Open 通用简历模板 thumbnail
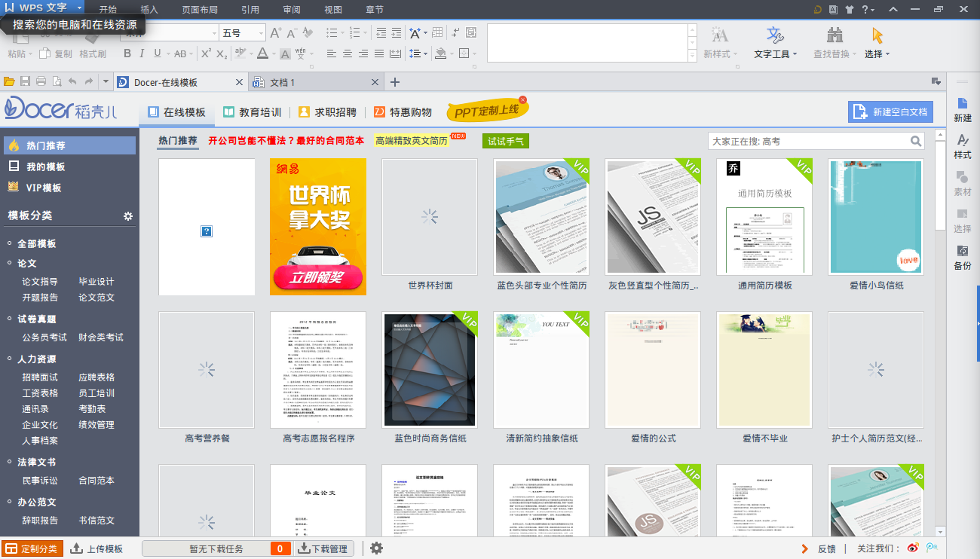Screen dimensions: 980x559 pyautogui.click(x=764, y=217)
